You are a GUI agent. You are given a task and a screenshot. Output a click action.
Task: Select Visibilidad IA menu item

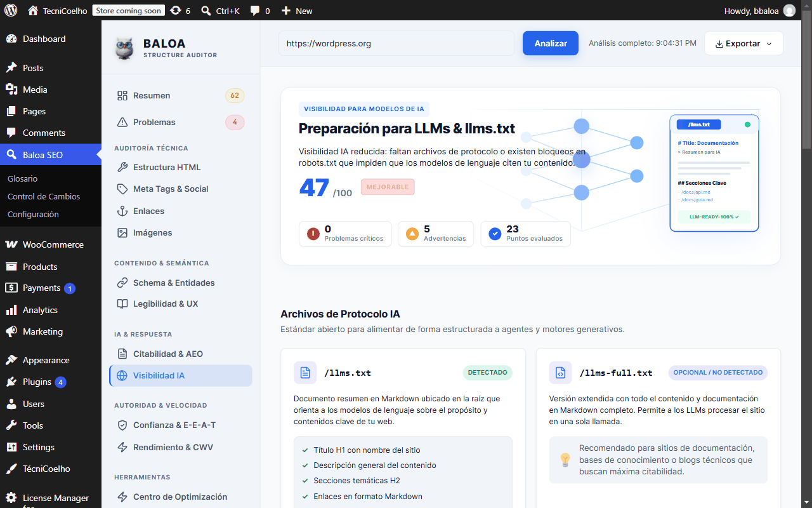point(181,375)
